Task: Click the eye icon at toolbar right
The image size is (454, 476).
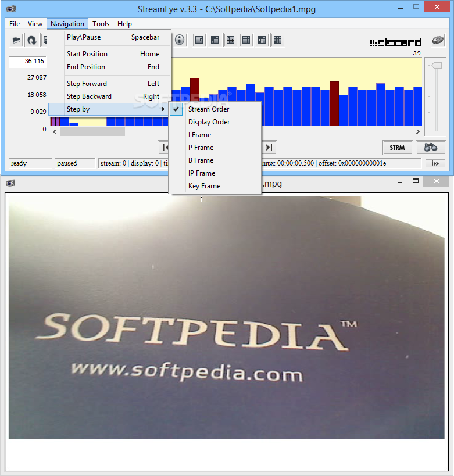Action: [x=438, y=40]
